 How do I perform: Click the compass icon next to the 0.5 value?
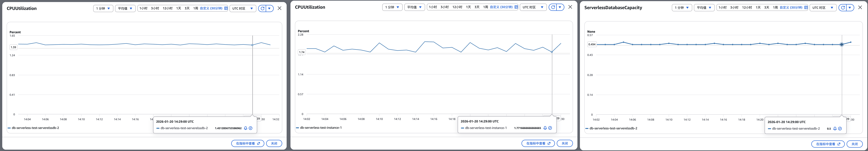coord(840,128)
